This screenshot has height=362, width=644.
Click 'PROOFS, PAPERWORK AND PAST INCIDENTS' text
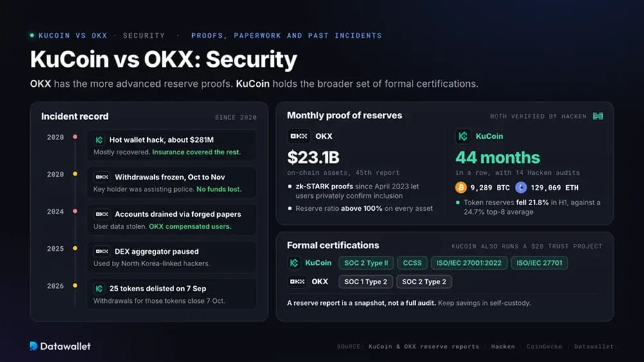286,36
